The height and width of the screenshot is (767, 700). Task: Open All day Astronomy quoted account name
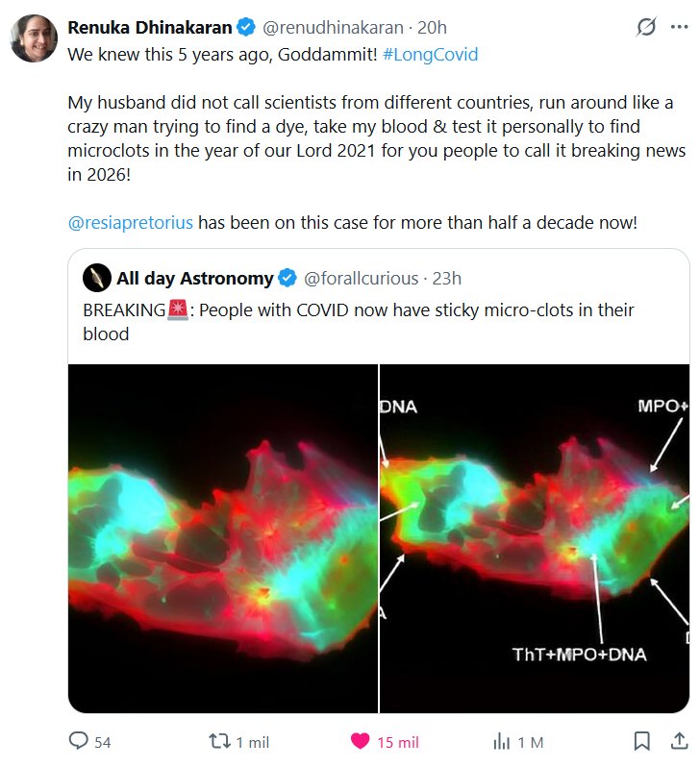tap(195, 279)
